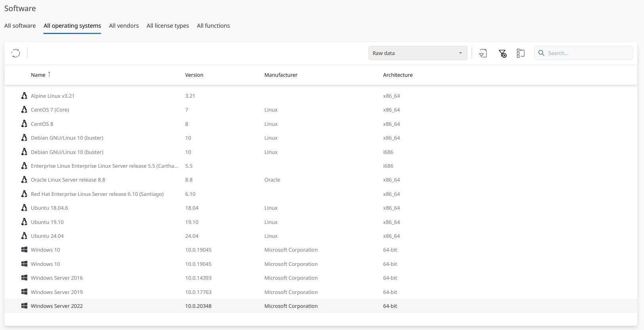Sort by Architecture column header

pyautogui.click(x=397, y=75)
